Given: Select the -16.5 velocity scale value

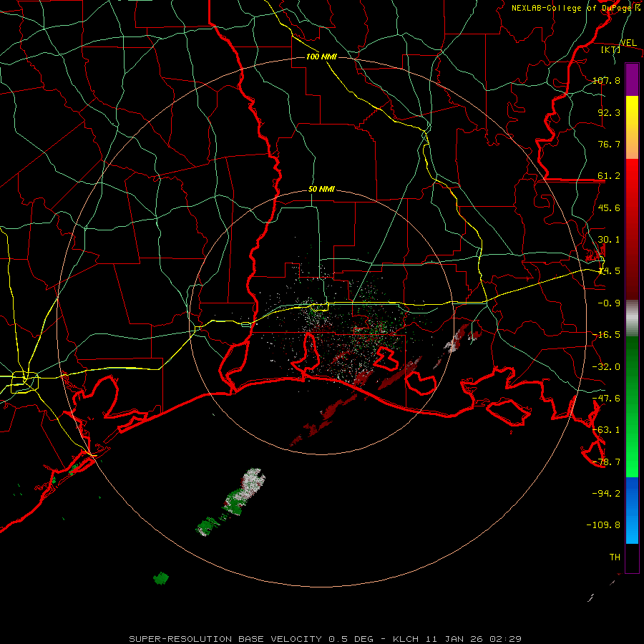Looking at the screenshot, I should tap(606, 335).
